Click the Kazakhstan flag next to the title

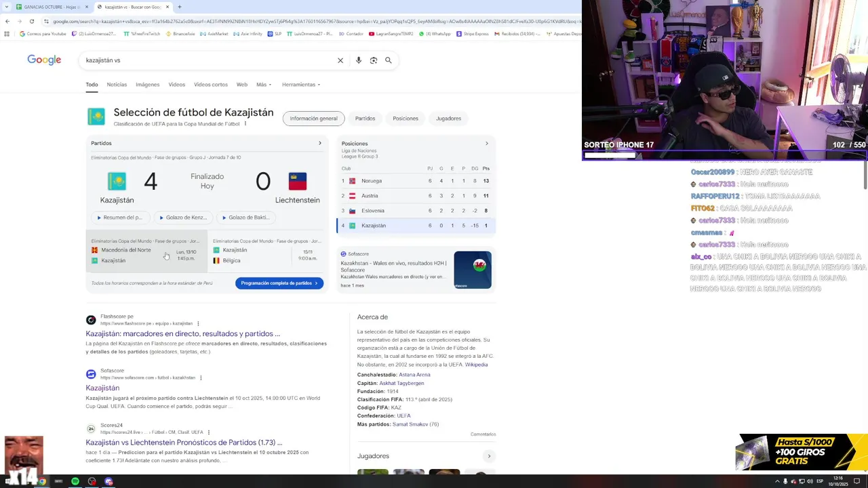click(x=96, y=117)
